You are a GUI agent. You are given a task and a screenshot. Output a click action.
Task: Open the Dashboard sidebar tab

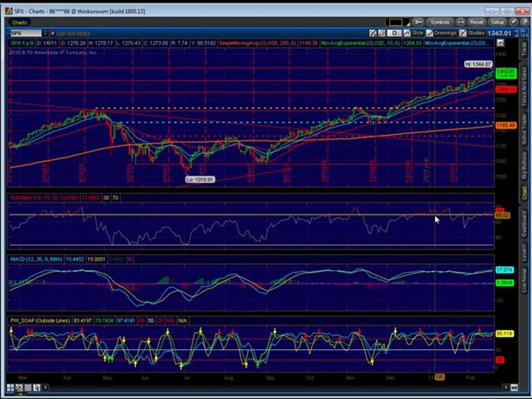coord(524,223)
